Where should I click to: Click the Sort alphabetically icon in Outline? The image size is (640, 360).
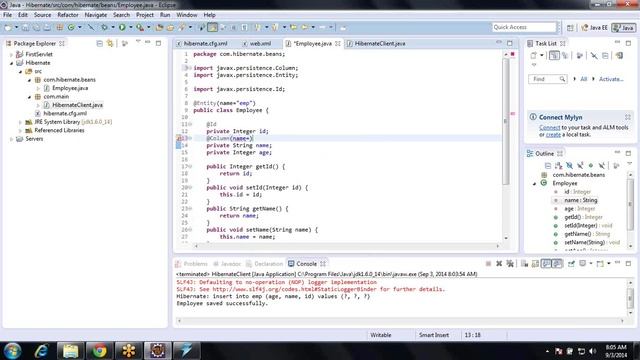click(x=558, y=165)
